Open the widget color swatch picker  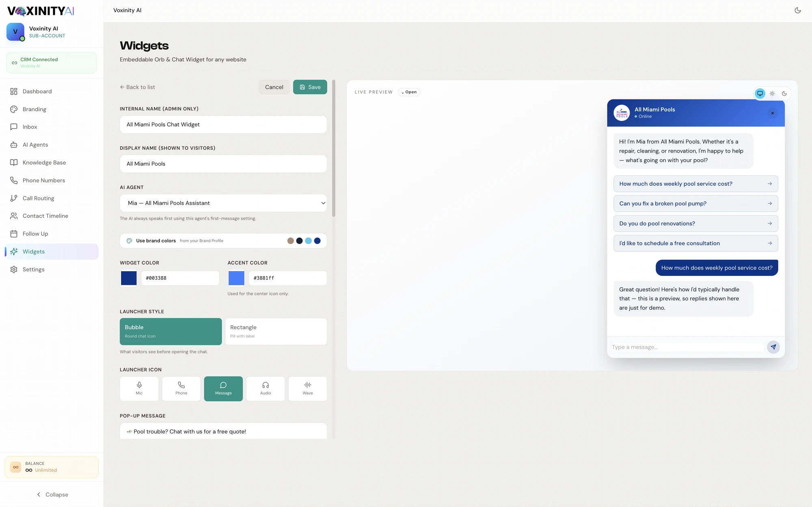tap(129, 278)
